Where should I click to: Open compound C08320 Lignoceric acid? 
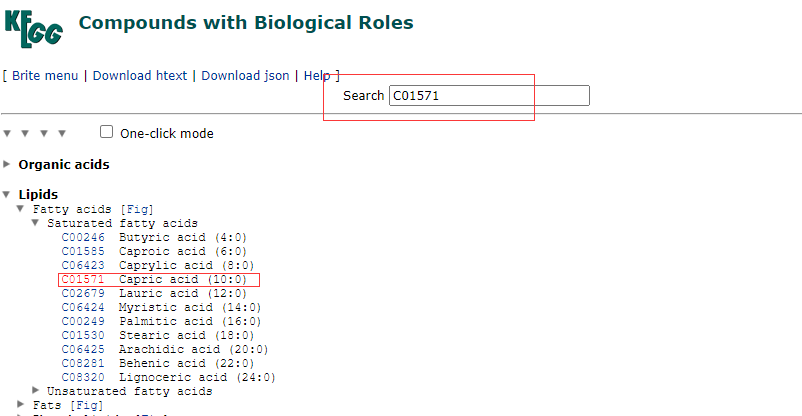pyautogui.click(x=82, y=377)
